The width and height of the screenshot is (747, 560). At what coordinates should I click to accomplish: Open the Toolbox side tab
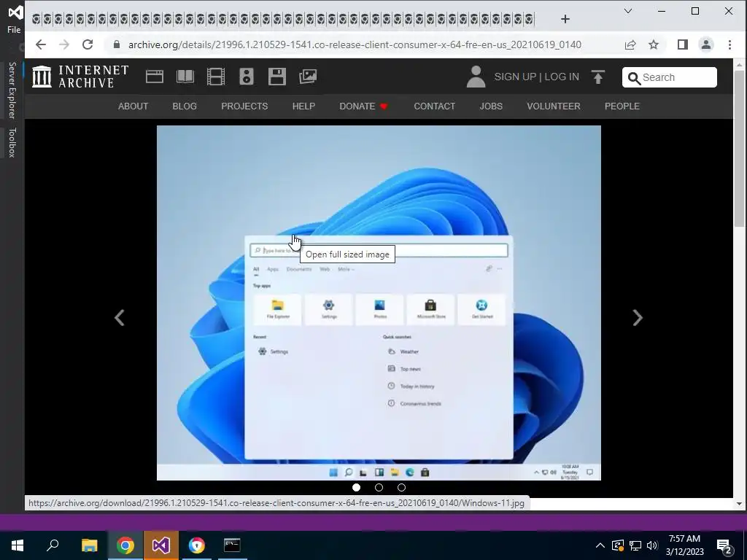click(12, 142)
